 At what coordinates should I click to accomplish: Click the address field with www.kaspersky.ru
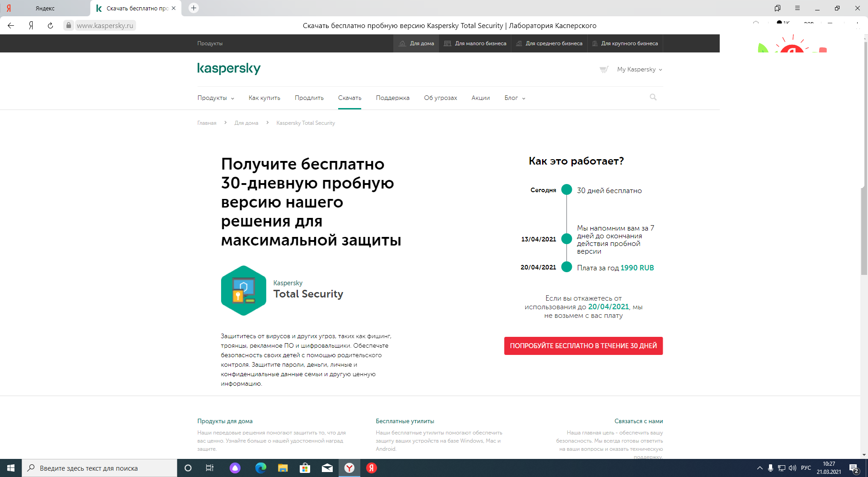(x=105, y=25)
